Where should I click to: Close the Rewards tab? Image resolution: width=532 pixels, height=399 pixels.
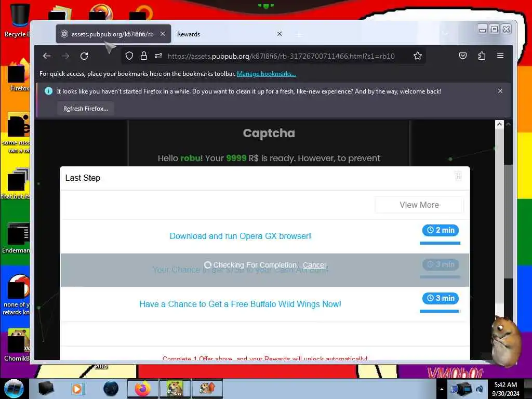tap(279, 34)
